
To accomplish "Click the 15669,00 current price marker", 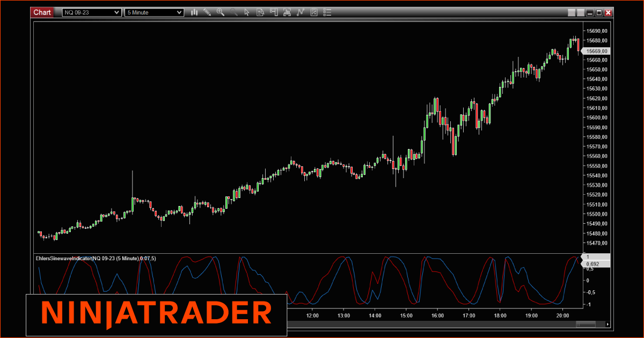I will coord(596,51).
